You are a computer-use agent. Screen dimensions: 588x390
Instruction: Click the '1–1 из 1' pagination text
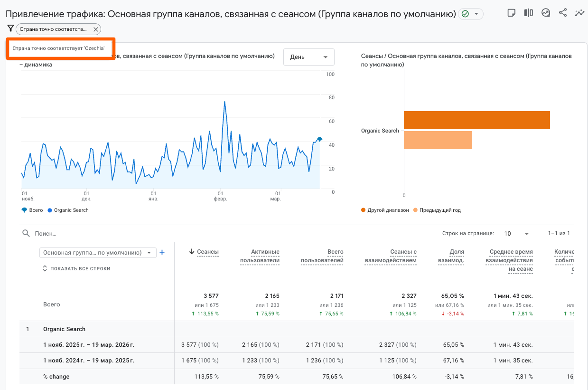click(559, 234)
